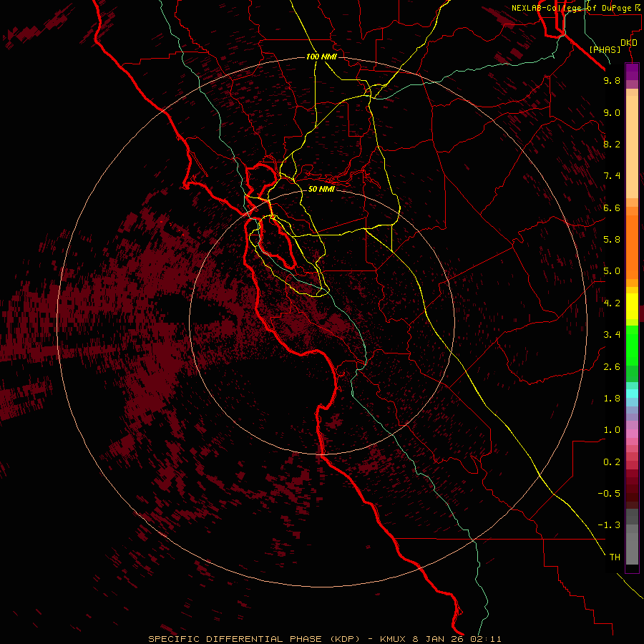This screenshot has width=644, height=644.
Task: Click the 5.0 scale value
Action: [612, 271]
